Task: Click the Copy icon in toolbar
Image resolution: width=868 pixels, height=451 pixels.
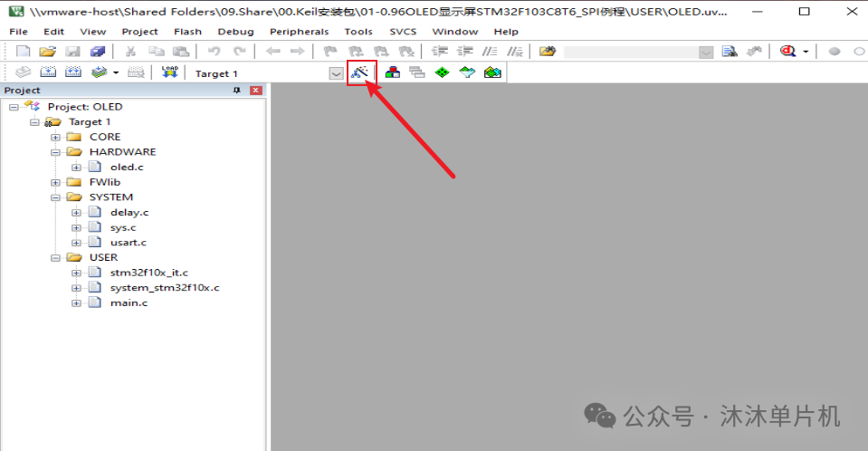Action: tap(157, 52)
